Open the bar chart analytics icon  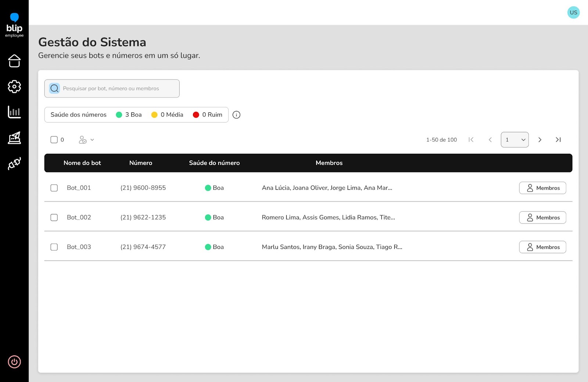(x=14, y=112)
